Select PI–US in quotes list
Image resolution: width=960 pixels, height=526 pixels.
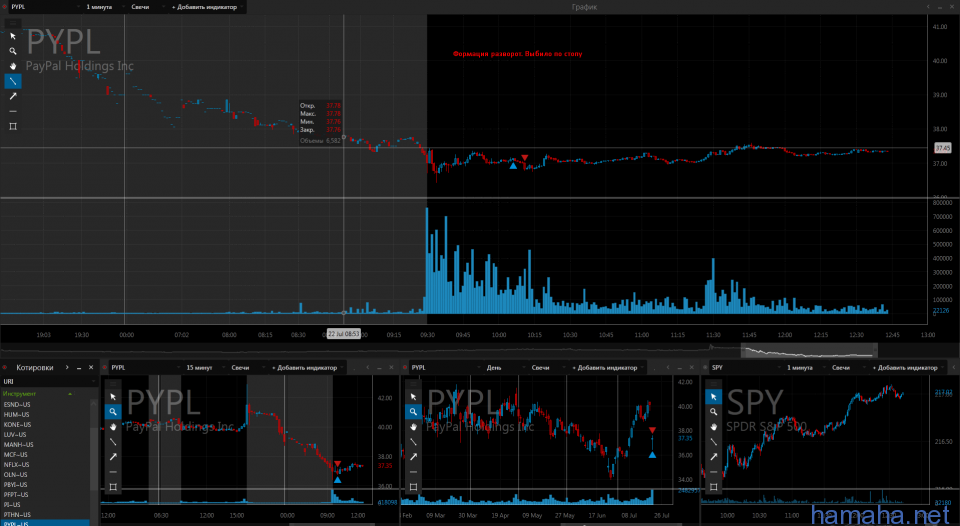45,505
